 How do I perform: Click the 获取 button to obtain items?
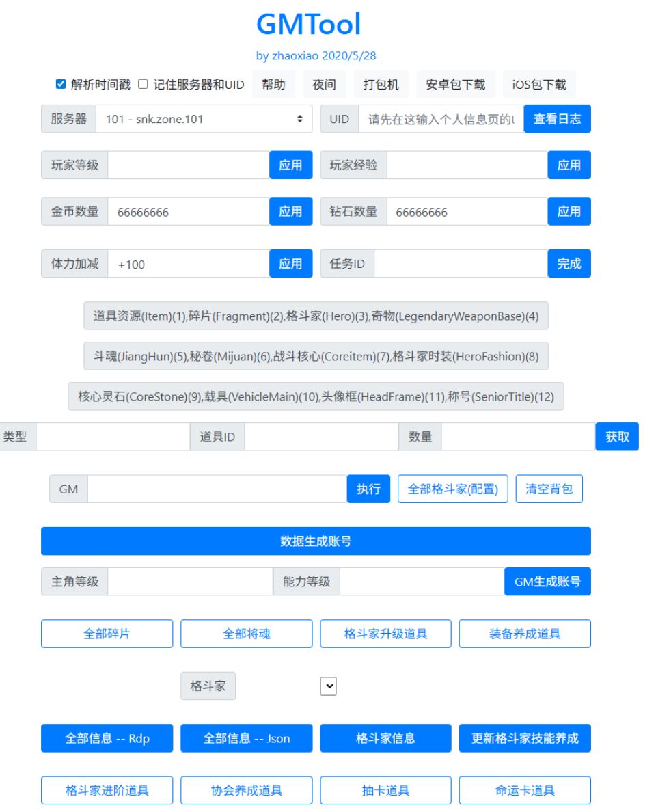click(x=617, y=436)
